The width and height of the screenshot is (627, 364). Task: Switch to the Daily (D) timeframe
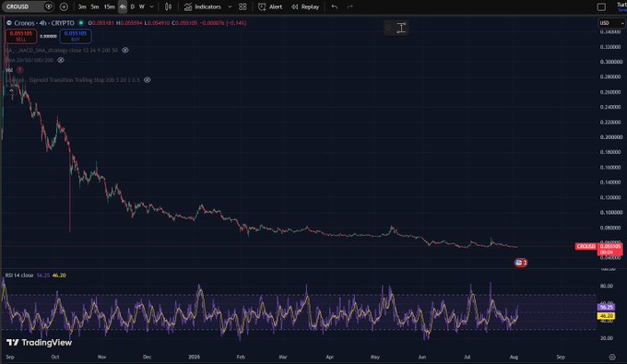[133, 6]
